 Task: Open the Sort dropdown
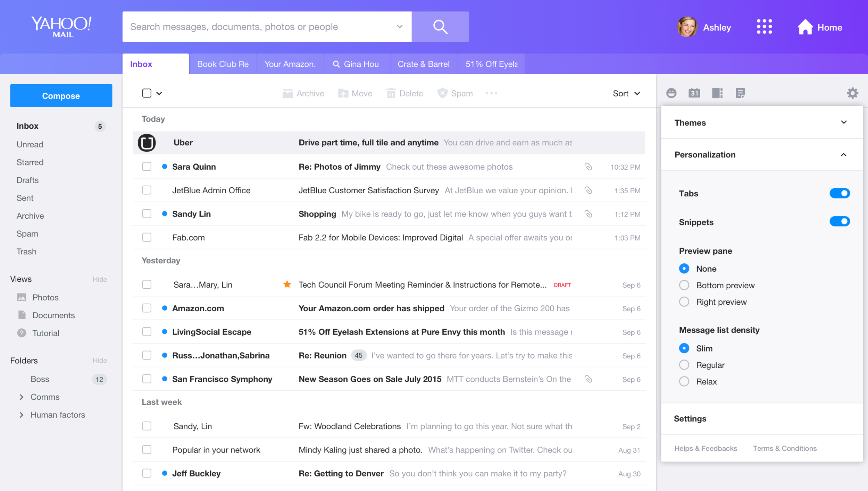coord(626,93)
